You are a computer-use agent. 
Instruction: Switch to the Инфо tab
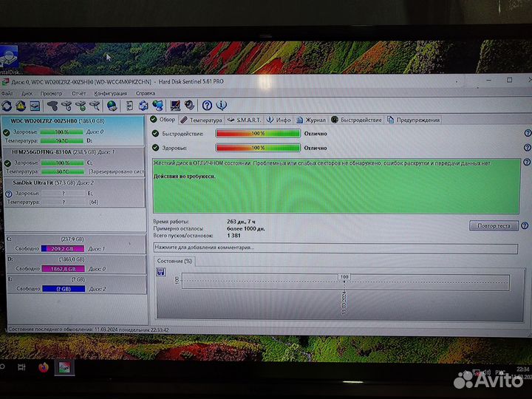(x=279, y=120)
